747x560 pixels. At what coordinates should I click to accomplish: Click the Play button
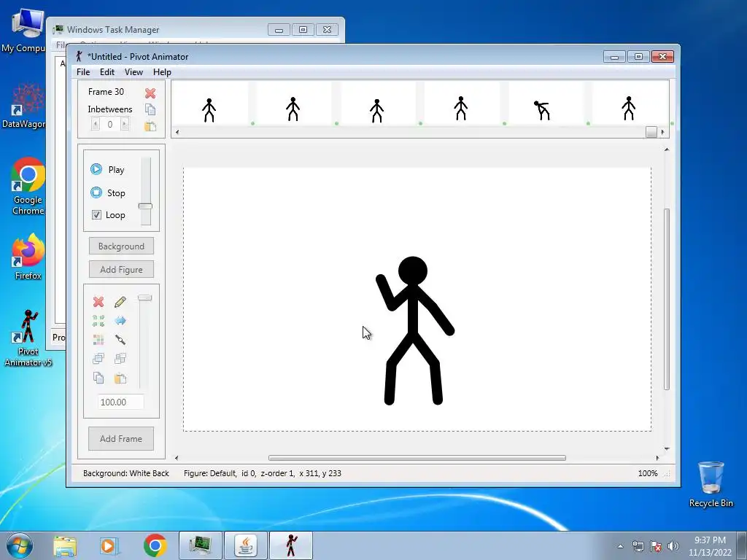click(108, 169)
